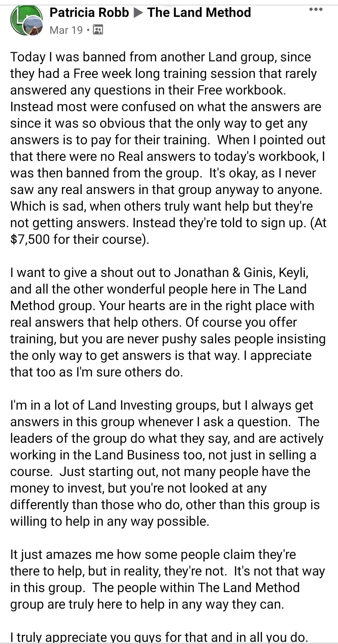This screenshot has height=644, width=338.
Task: Tap the final "I truly appreciate you guys" line
Action: click(159, 637)
